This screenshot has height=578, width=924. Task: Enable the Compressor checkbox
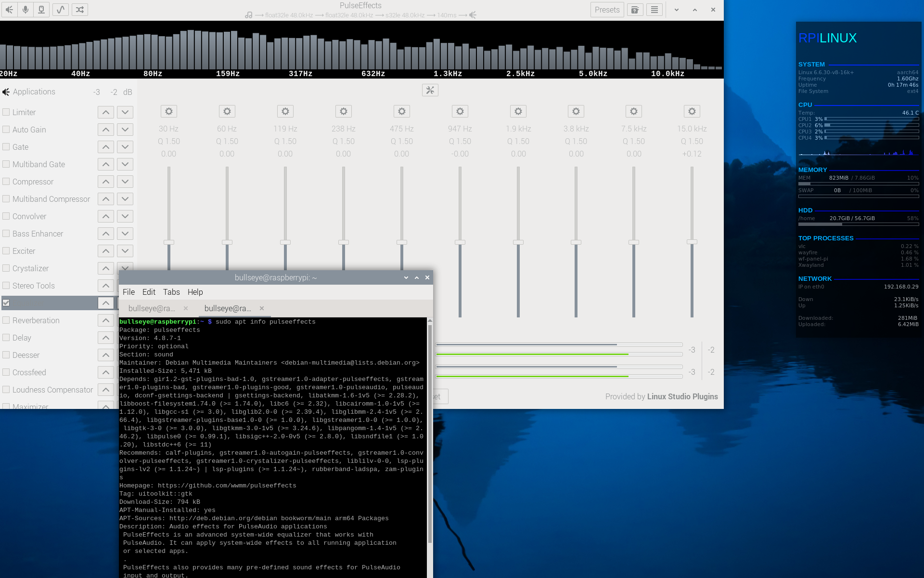click(x=6, y=182)
